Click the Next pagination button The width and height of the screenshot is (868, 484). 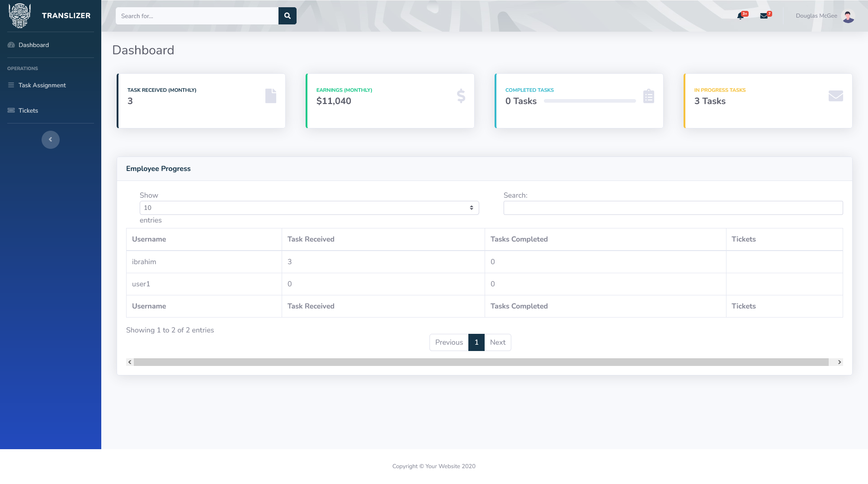point(498,342)
